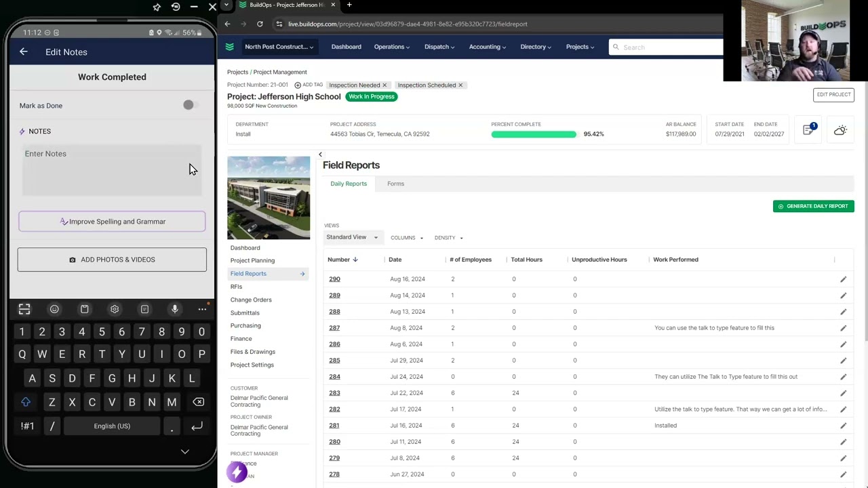Open the weather icon
Image resolution: width=868 pixels, height=488 pixels.
tap(840, 130)
